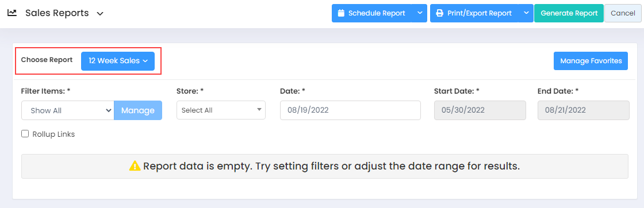
Task: Click the Schedule Report button
Action: [x=371, y=13]
